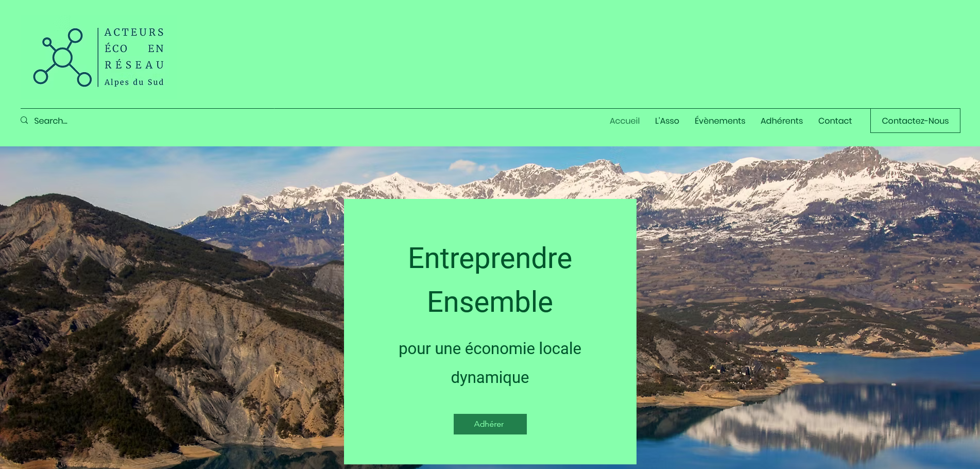980x469 pixels.
Task: Focus the Search... input field
Action: (154, 121)
